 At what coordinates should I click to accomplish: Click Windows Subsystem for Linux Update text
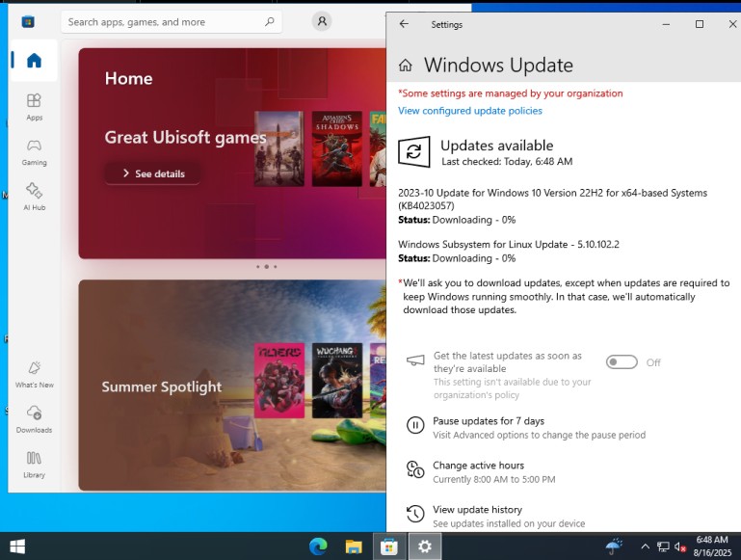(x=509, y=244)
